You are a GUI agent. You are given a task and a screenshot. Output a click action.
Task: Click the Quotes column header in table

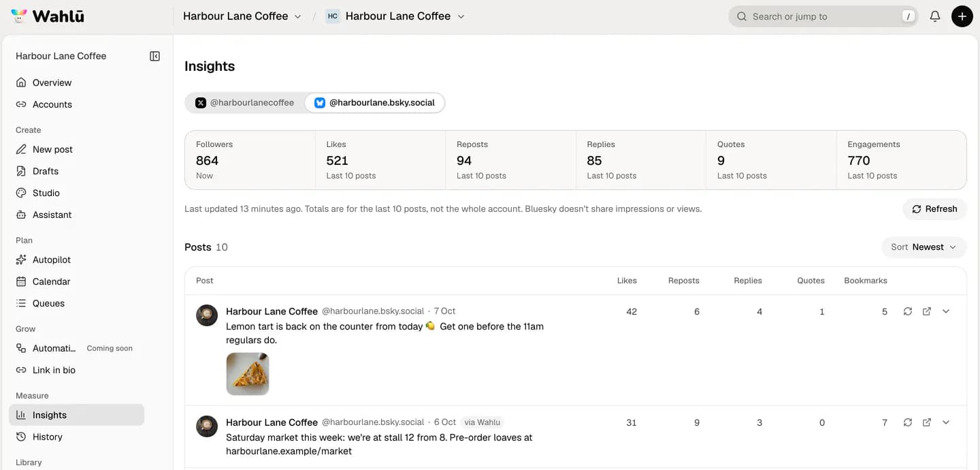811,281
